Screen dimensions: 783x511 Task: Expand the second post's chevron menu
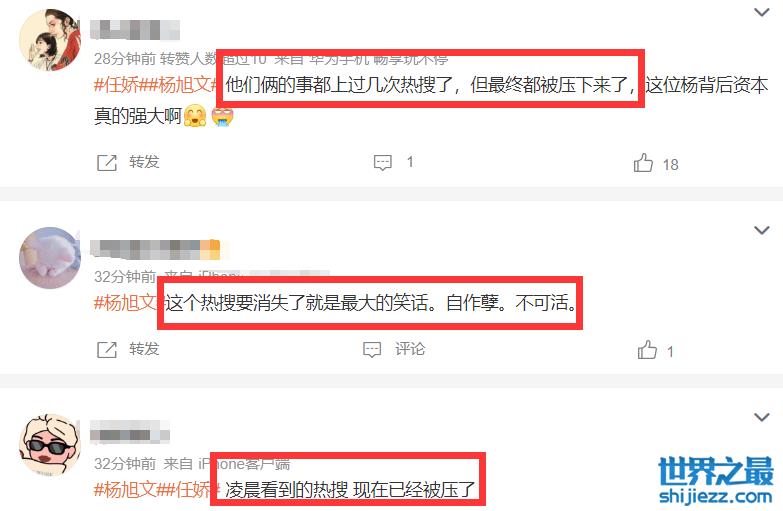point(762,230)
